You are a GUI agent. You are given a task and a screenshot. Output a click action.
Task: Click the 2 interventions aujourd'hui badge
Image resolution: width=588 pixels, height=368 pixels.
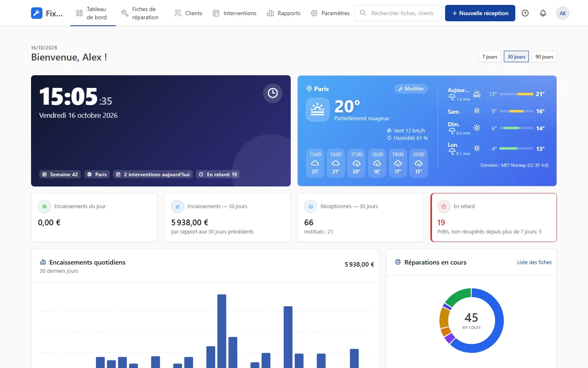pyautogui.click(x=153, y=175)
